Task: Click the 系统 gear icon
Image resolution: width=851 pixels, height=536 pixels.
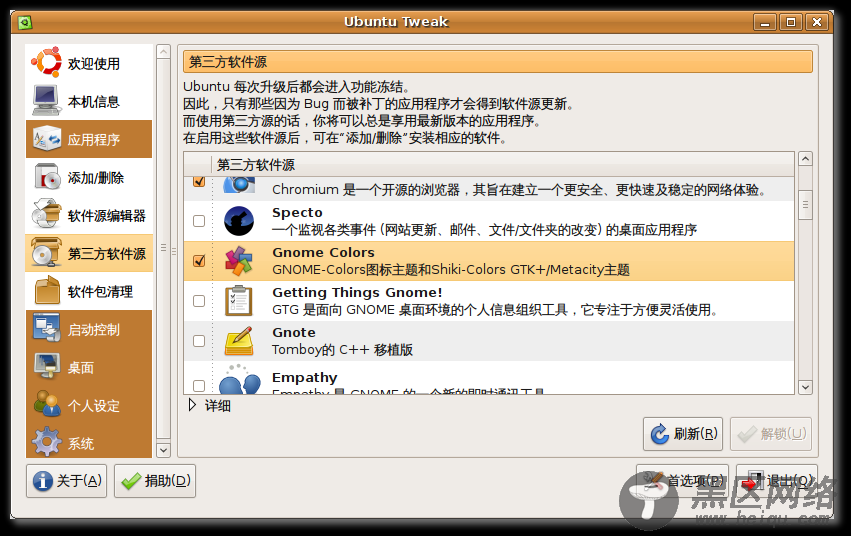Action: (47, 442)
